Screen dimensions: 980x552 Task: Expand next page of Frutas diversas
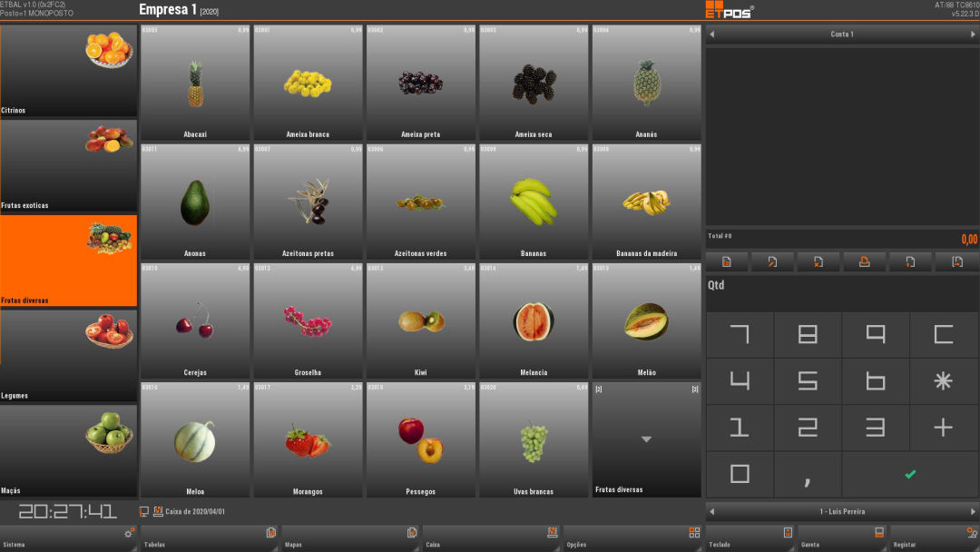point(646,440)
